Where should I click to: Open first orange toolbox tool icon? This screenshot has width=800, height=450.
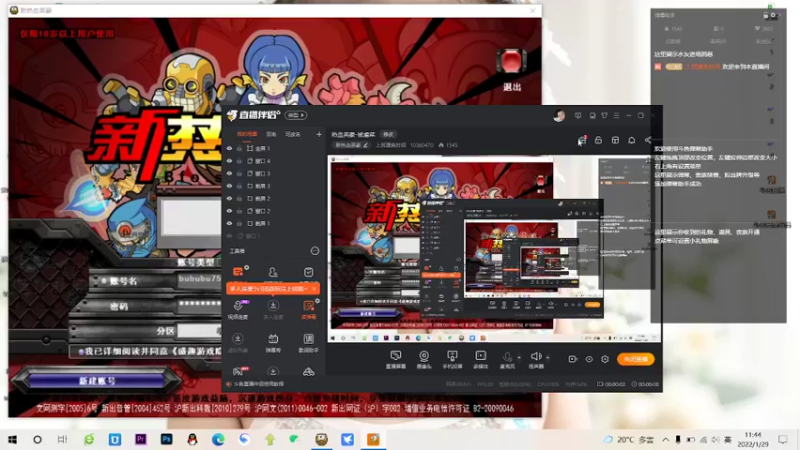[238, 272]
